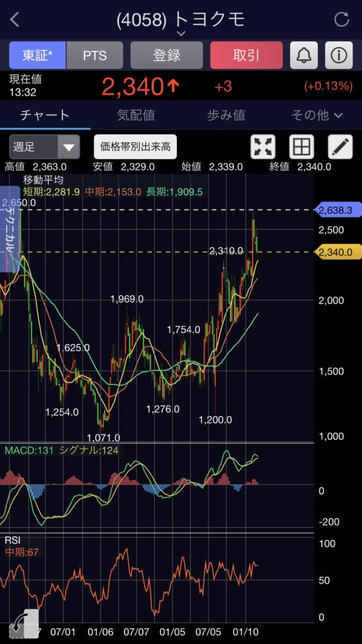
Task: Tap the rotate icon at bottom left
Action: tap(23, 625)
